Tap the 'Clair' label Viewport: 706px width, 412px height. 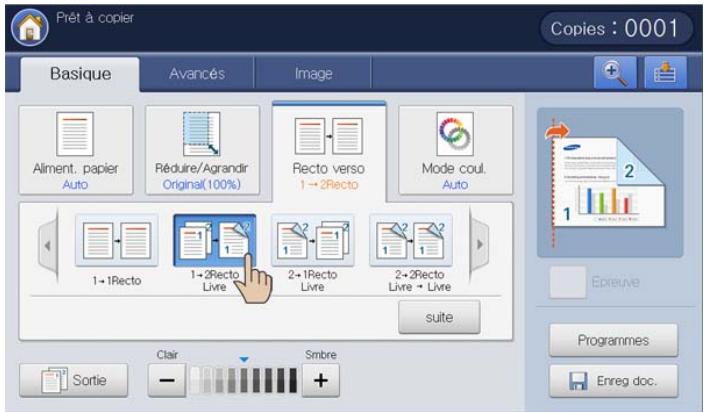[167, 355]
